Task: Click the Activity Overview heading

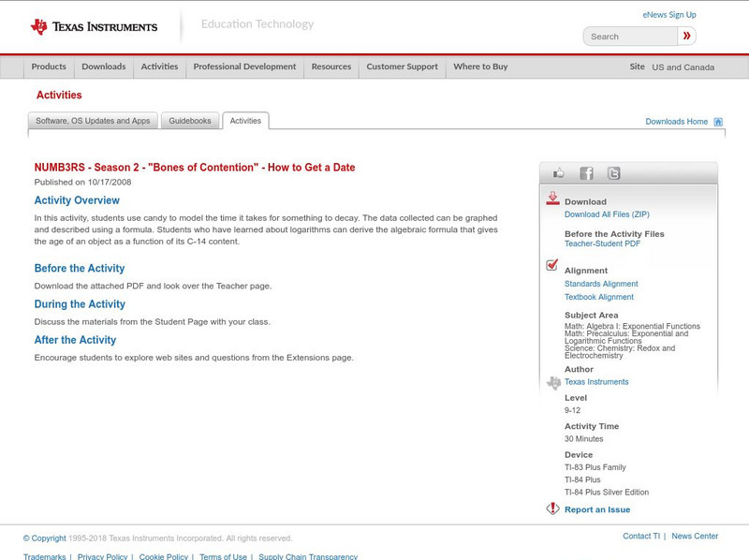Action: [77, 200]
